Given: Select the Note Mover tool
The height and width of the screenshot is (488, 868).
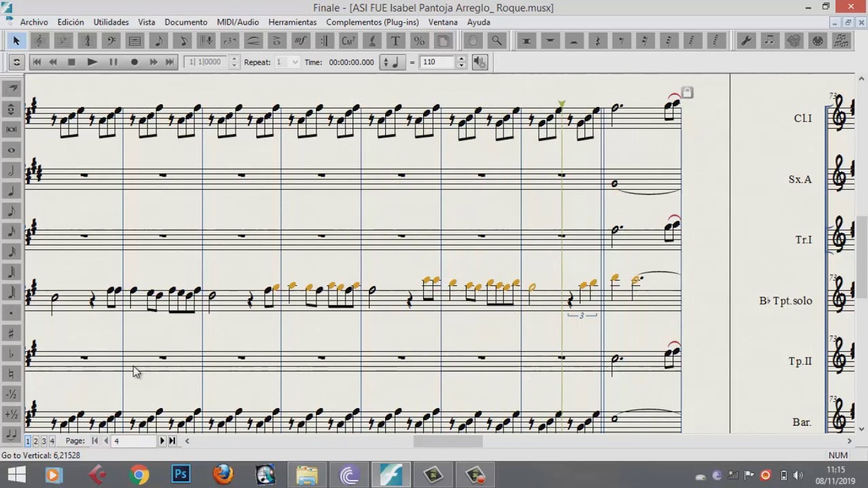Looking at the screenshot, I should (770, 41).
